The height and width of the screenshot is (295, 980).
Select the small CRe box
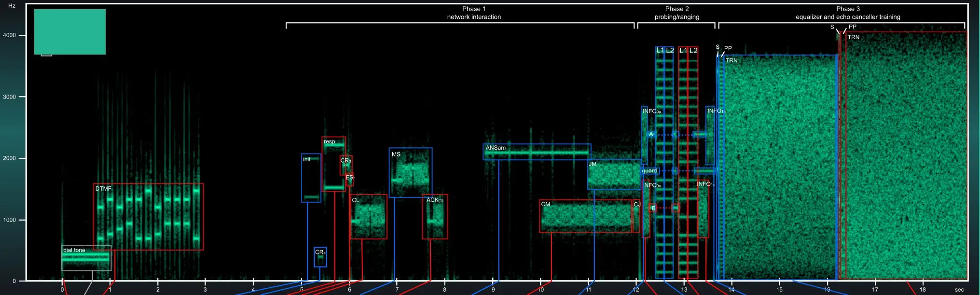click(x=320, y=257)
